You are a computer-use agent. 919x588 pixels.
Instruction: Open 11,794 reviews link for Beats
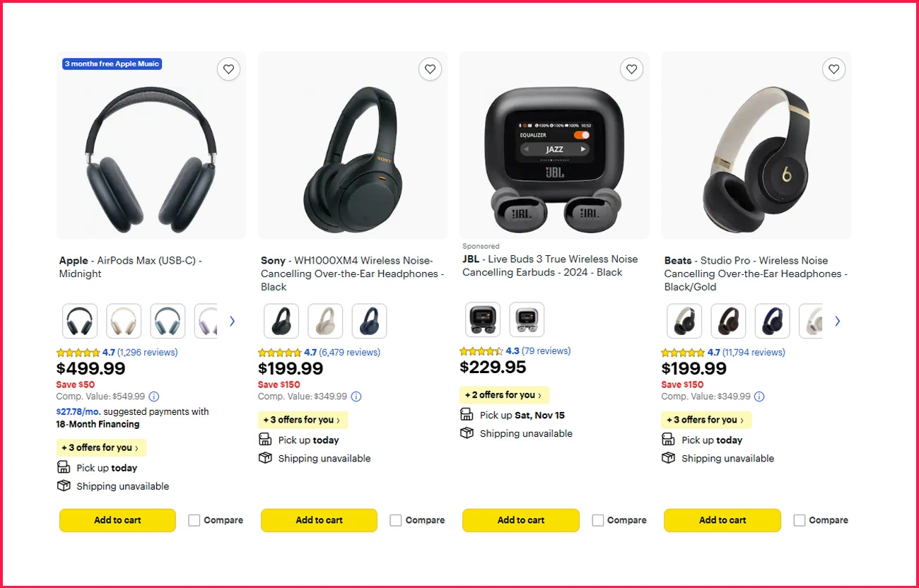click(754, 352)
